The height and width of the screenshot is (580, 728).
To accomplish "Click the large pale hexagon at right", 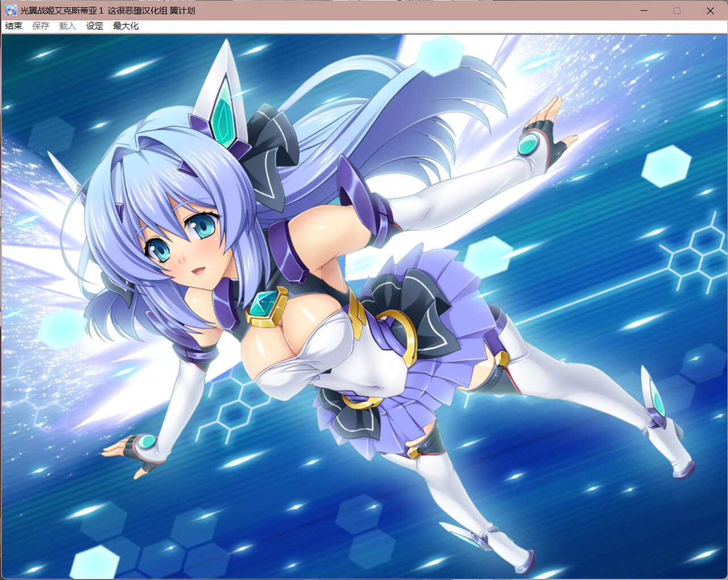I will click(x=666, y=166).
